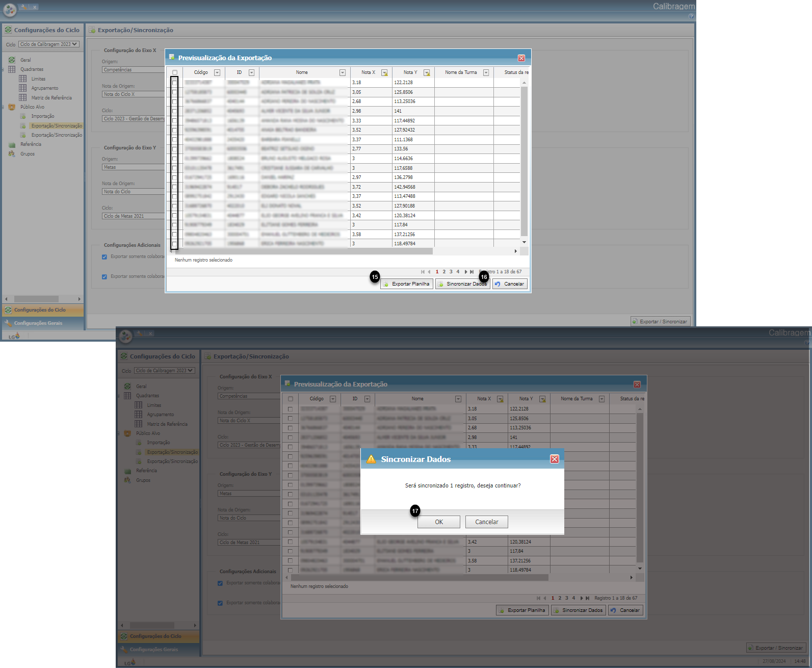812x668 pixels.
Task: Close the Sincronizar Dados dialog
Action: pyautogui.click(x=555, y=459)
